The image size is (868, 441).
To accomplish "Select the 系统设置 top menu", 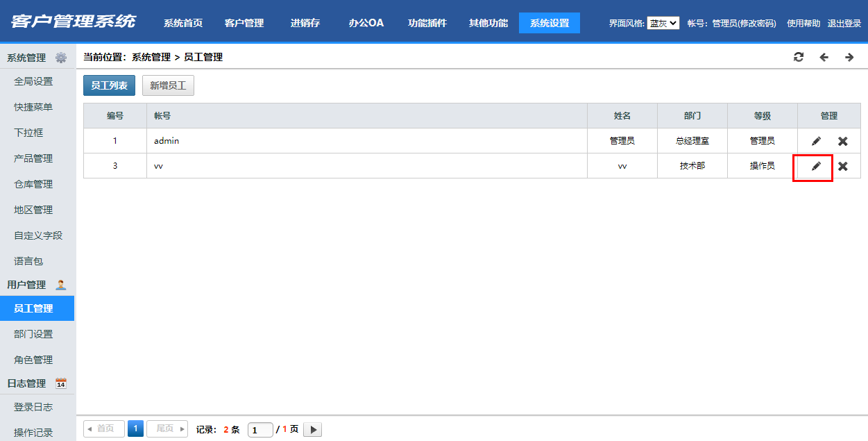I will (x=550, y=23).
